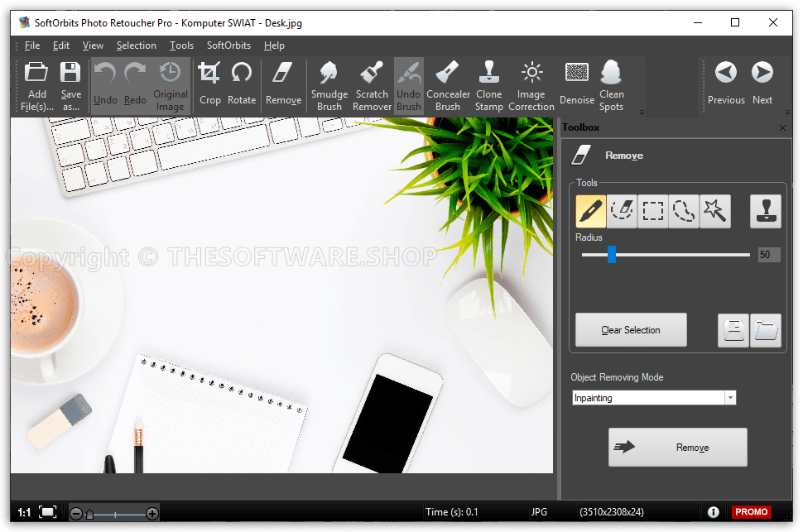The height and width of the screenshot is (532, 803).
Task: Go to the Next image
Action: coord(762,85)
